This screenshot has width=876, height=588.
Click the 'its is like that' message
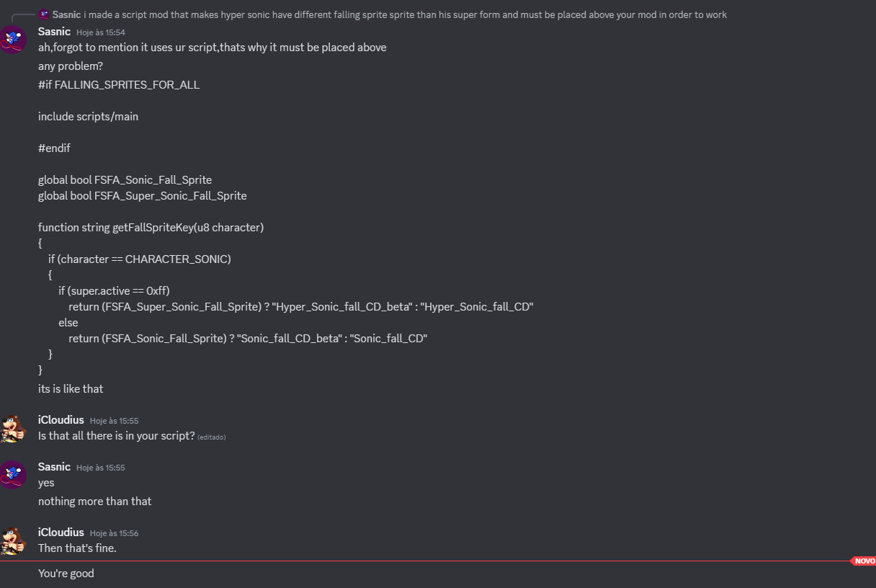71,389
